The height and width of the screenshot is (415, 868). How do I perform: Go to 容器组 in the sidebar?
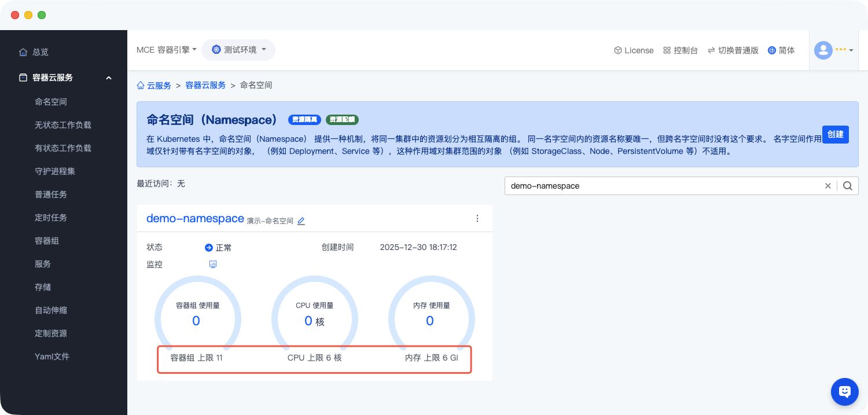point(47,241)
